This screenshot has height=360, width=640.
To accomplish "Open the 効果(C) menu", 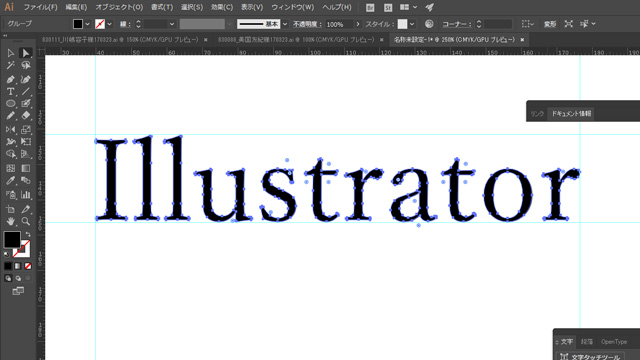I will [x=222, y=7].
